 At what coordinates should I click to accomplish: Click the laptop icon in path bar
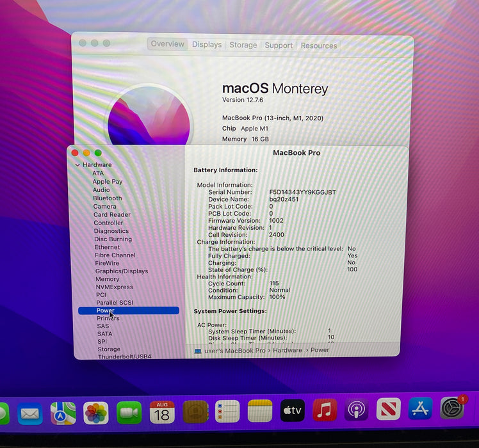198,351
